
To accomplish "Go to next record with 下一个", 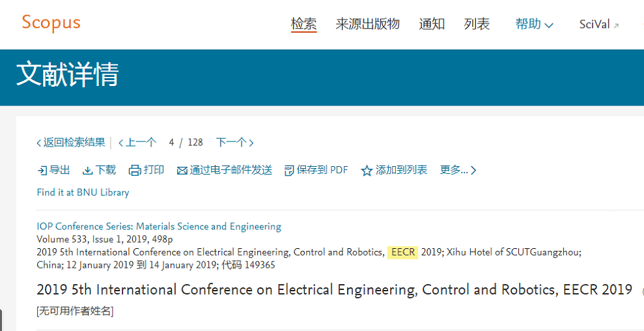I will point(234,143).
